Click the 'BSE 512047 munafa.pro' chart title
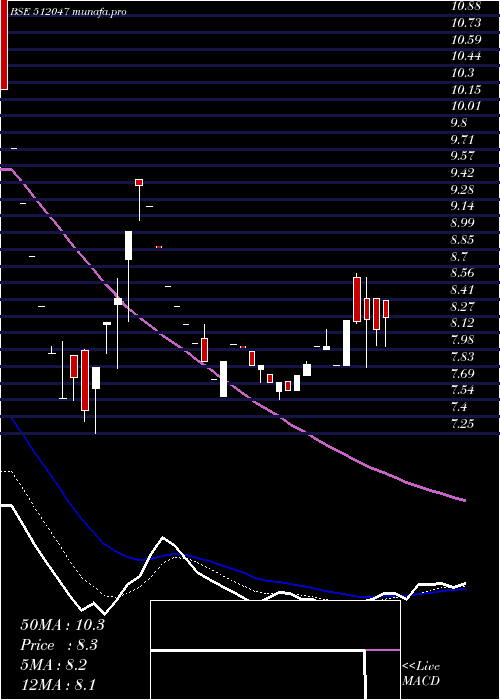 [x=68, y=12]
